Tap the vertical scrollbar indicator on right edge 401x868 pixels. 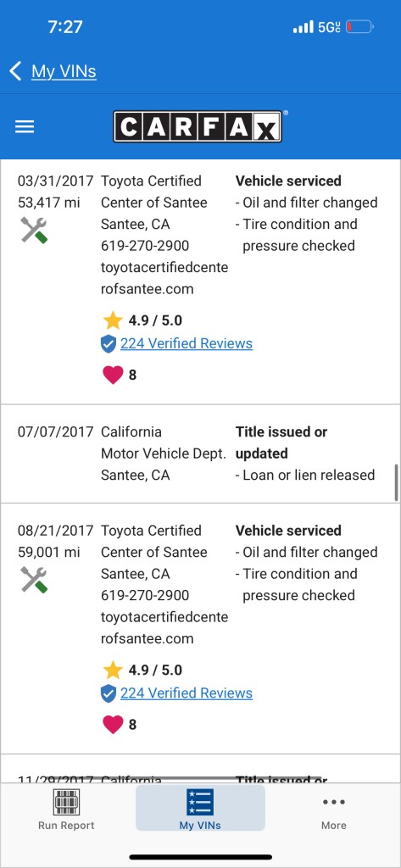click(x=396, y=482)
